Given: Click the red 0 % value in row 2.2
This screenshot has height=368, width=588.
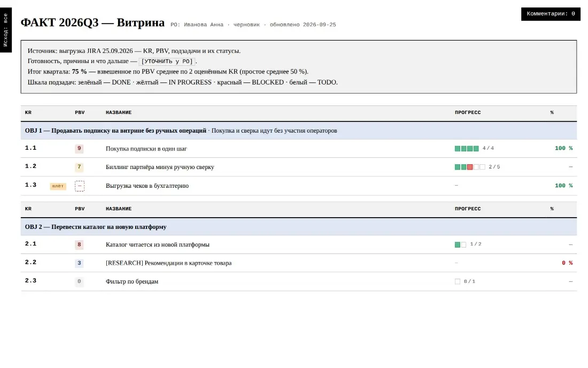Looking at the screenshot, I should [567, 263].
